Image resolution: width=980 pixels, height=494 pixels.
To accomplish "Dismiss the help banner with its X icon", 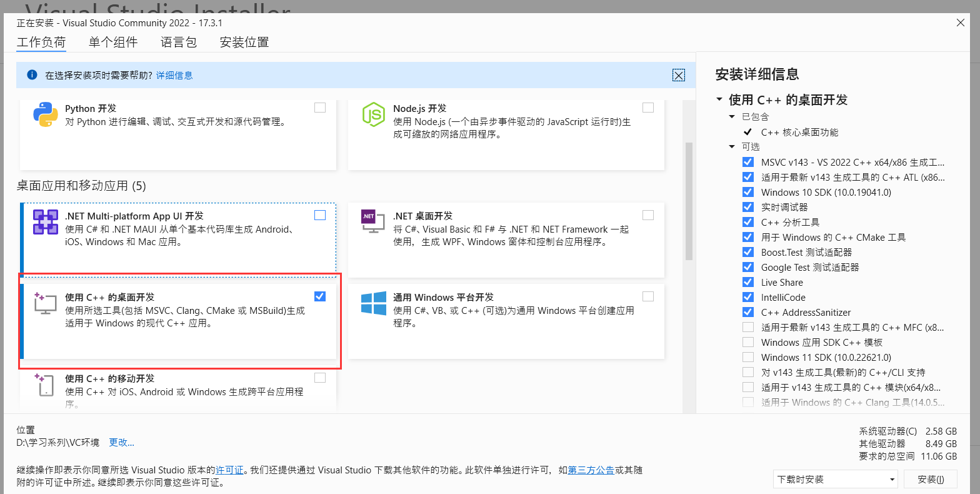I will (679, 76).
